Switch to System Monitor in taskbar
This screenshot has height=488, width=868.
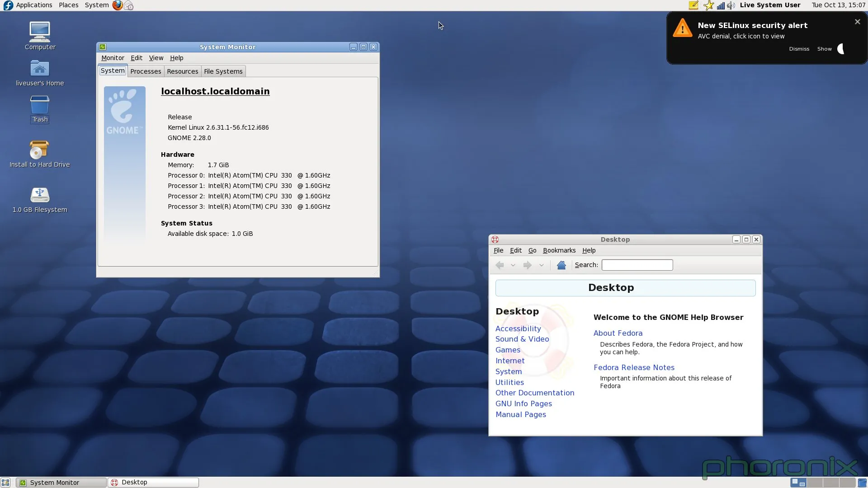pos(61,483)
